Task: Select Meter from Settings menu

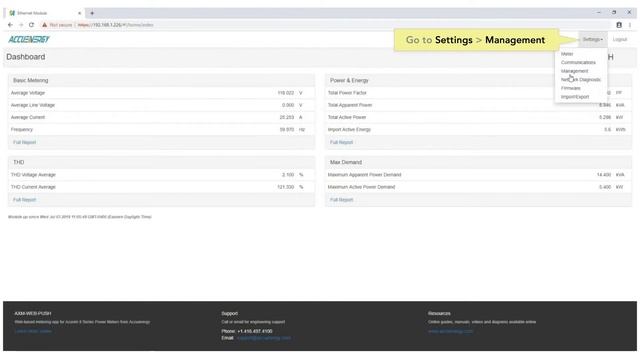Action: pos(567,54)
